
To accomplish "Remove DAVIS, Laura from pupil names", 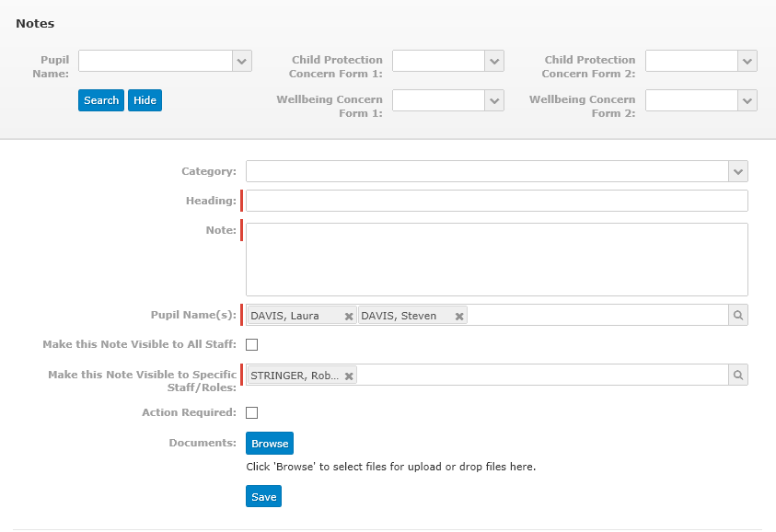I will pyautogui.click(x=349, y=317).
